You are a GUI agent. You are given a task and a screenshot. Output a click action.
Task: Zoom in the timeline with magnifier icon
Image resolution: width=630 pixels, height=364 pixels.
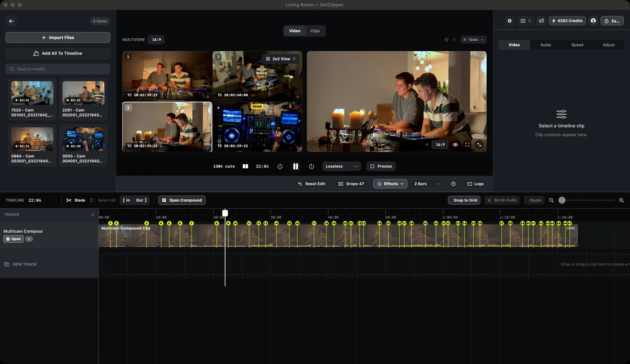point(621,200)
